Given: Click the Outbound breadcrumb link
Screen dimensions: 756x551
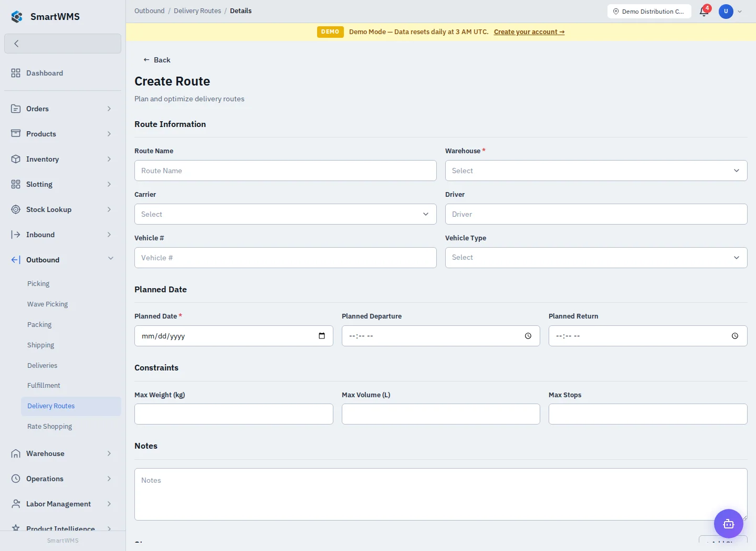Looking at the screenshot, I should 149,10.
